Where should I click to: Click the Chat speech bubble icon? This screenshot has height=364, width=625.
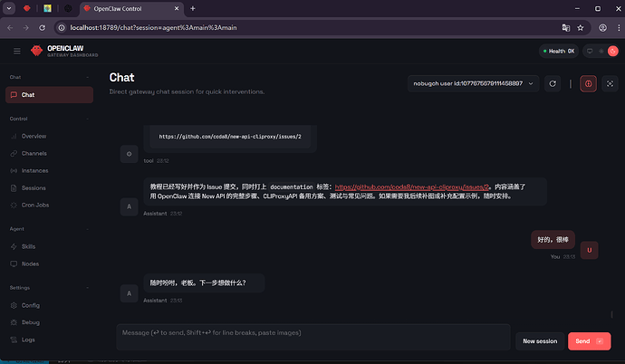(x=14, y=95)
